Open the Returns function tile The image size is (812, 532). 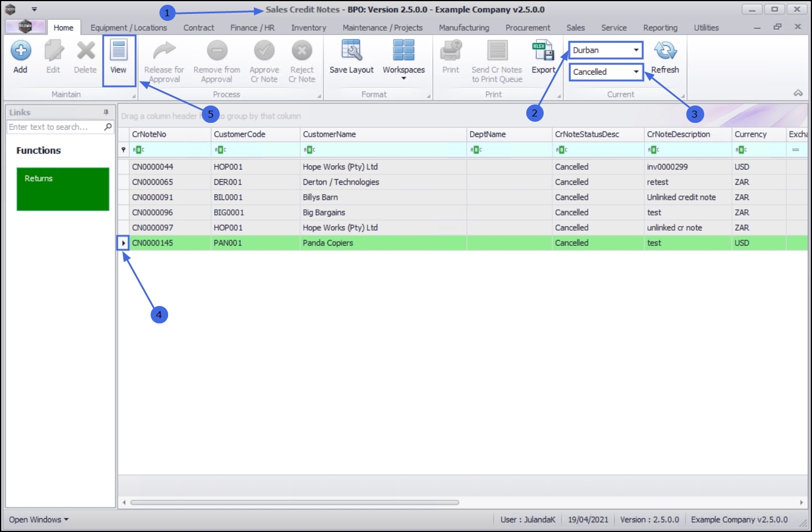[x=63, y=189]
